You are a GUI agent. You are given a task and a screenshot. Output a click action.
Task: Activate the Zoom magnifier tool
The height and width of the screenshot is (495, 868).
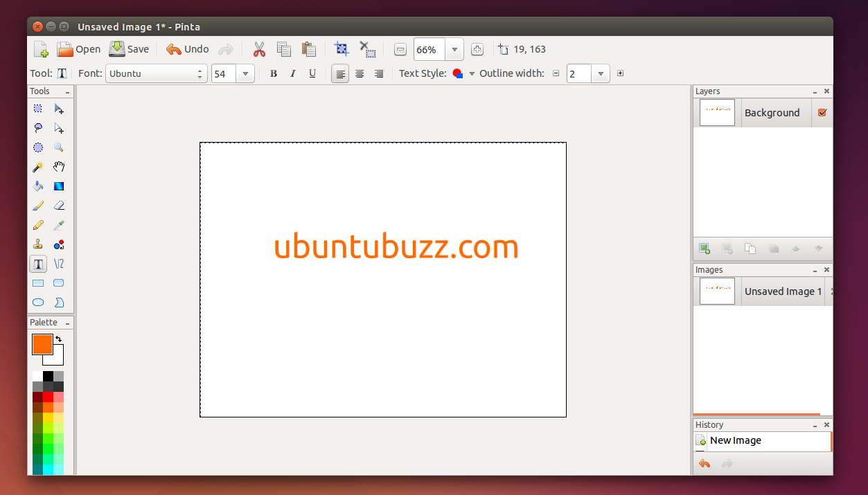click(x=59, y=147)
